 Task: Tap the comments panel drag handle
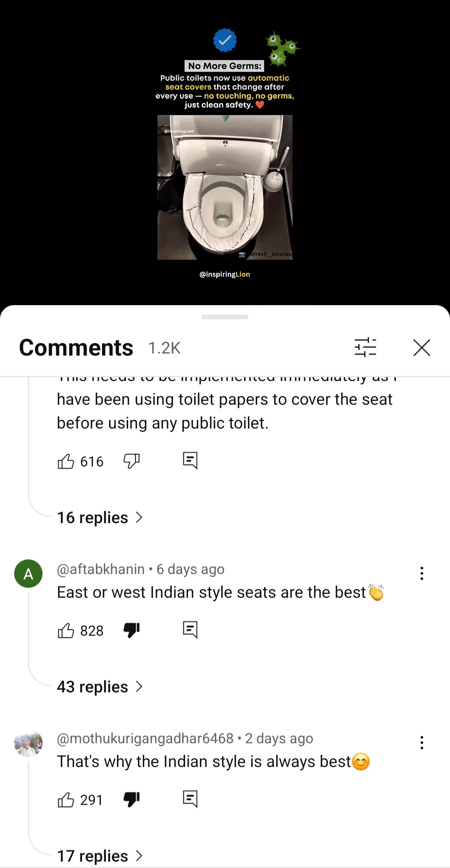point(225,317)
